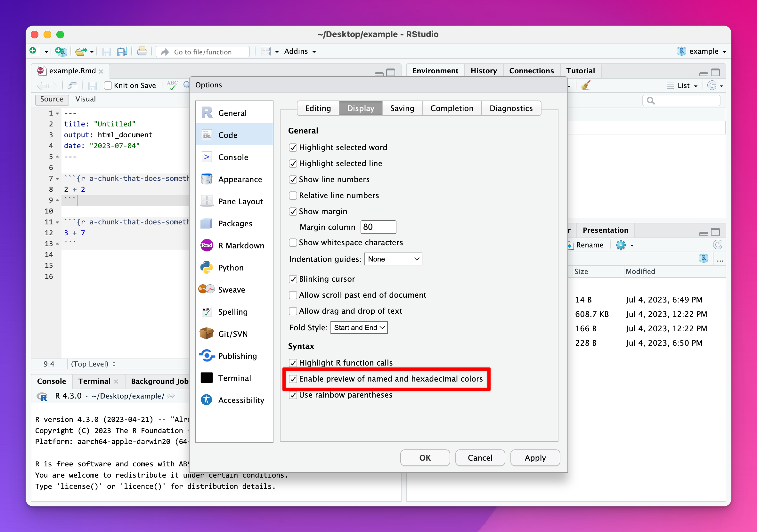The width and height of the screenshot is (757, 532).
Task: Click the Environment search field
Action: point(681,101)
